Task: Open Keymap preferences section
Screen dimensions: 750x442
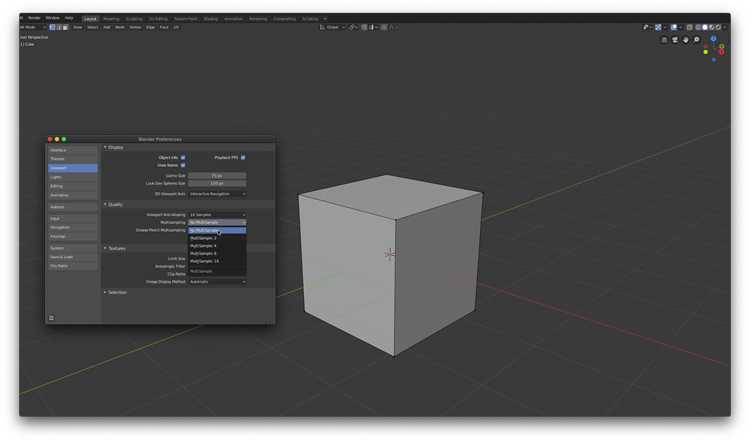Action: (x=73, y=236)
